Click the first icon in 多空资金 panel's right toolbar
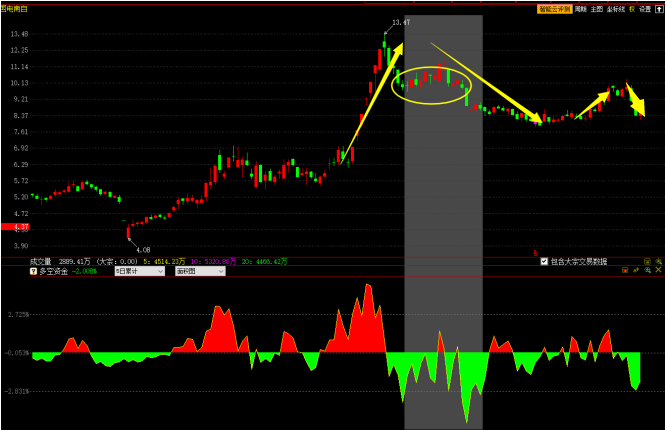The image size is (667, 430). tap(625, 271)
